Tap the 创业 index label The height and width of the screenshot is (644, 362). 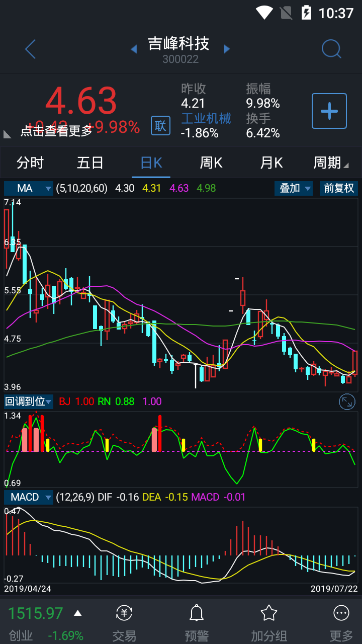[21, 635]
